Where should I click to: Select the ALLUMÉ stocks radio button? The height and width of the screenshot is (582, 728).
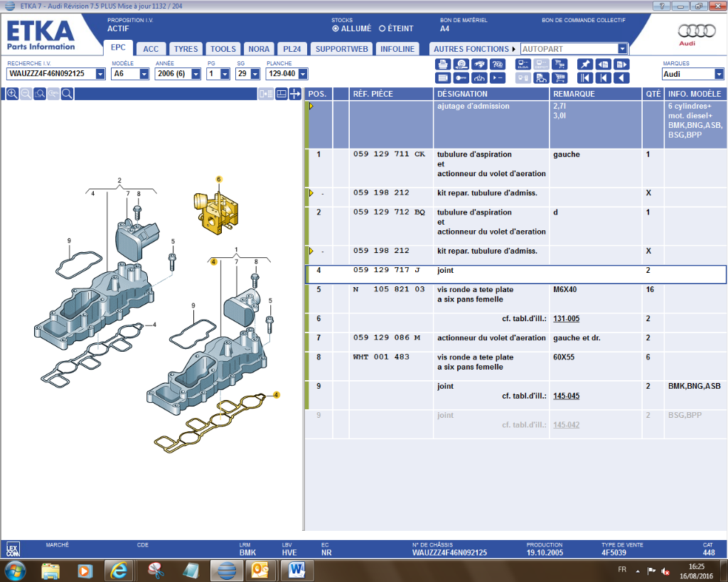(x=336, y=29)
